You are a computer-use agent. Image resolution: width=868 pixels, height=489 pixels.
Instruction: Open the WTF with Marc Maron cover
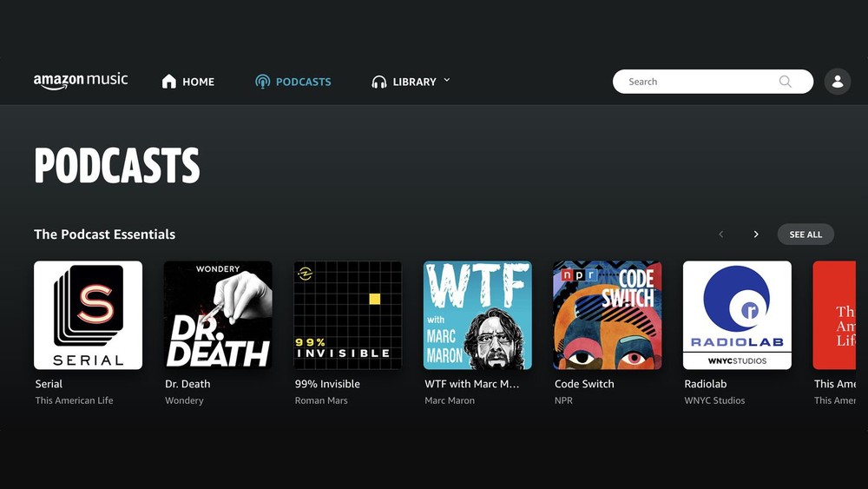pyautogui.click(x=477, y=315)
